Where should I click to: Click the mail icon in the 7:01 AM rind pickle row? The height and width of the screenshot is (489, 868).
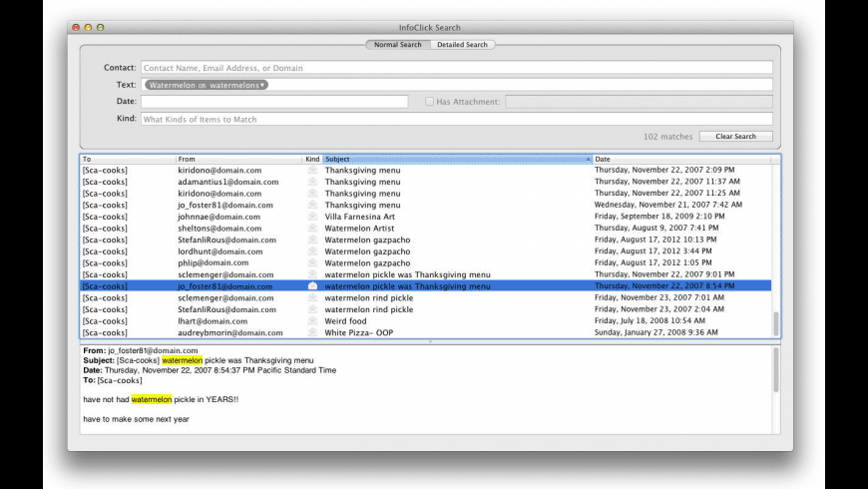(312, 298)
